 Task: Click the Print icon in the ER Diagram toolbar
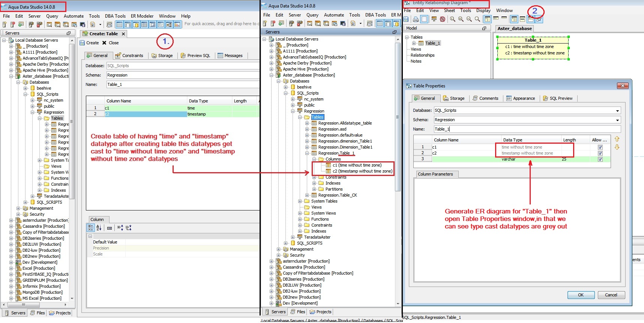[x=416, y=19]
